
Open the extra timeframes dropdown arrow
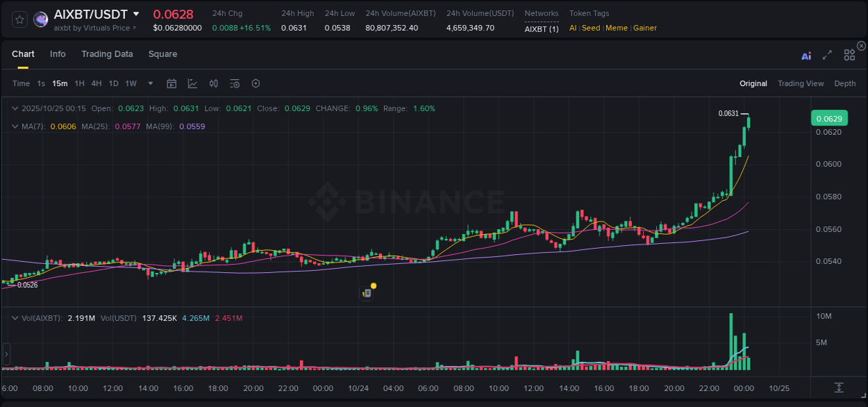point(149,83)
